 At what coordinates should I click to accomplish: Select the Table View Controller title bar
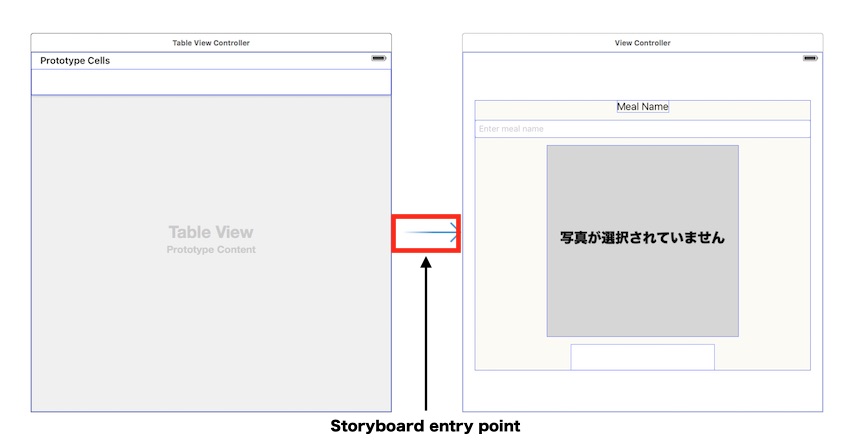tap(211, 43)
